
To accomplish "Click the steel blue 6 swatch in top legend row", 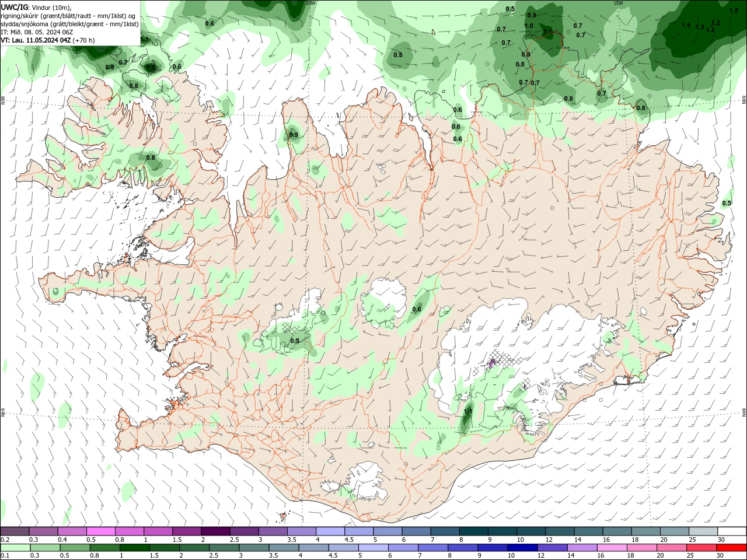I will click(x=416, y=531).
